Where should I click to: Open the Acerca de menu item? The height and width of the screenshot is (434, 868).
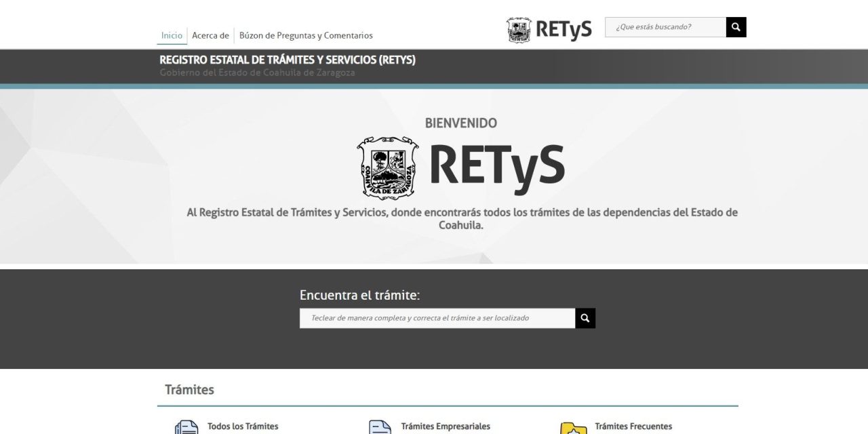point(210,35)
